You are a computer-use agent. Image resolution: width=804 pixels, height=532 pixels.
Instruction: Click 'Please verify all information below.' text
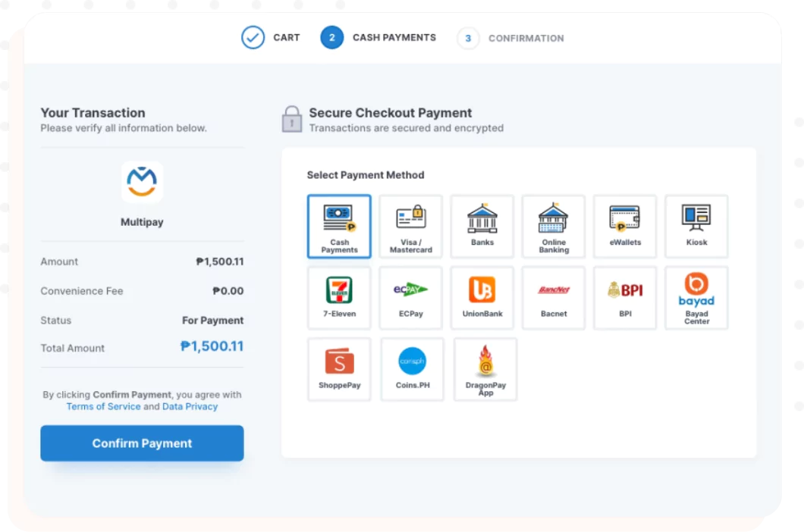tap(124, 128)
